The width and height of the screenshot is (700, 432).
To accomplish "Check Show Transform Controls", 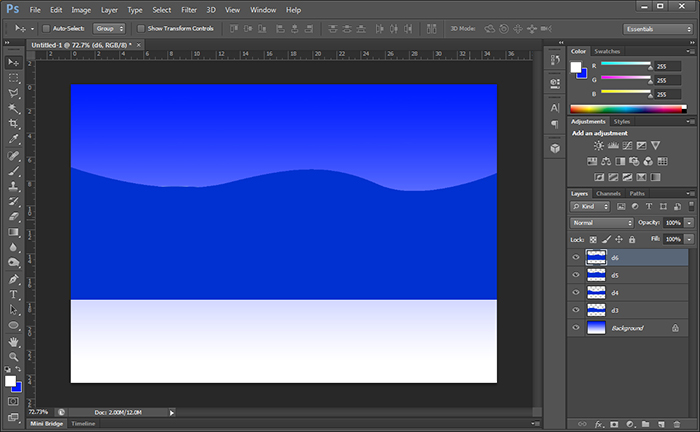I will pyautogui.click(x=140, y=29).
